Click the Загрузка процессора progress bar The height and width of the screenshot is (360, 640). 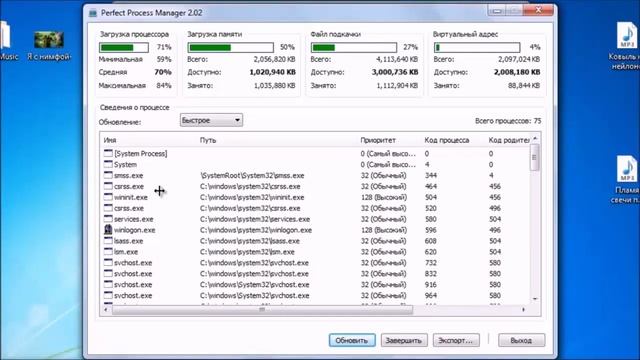pyautogui.click(x=124, y=47)
